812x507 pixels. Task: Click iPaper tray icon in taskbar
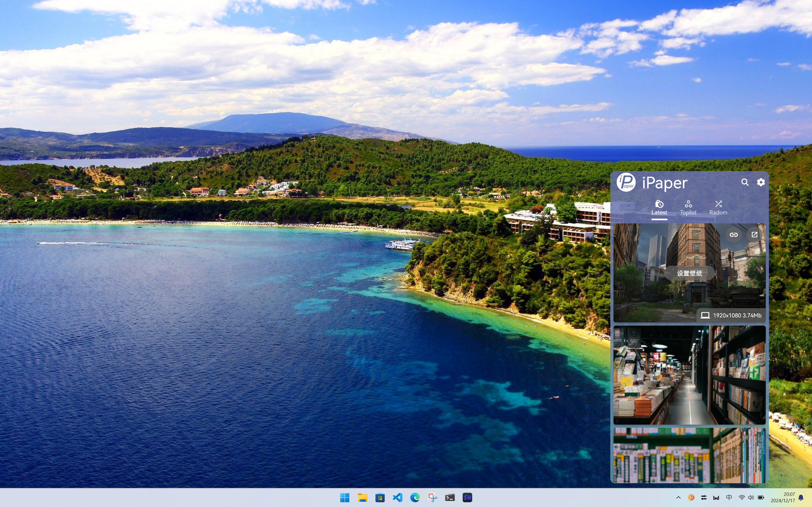pos(691,497)
